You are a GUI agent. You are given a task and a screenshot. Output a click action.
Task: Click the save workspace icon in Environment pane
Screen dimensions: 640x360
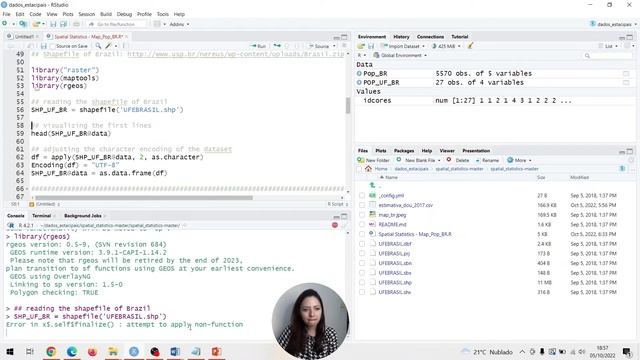click(x=371, y=46)
